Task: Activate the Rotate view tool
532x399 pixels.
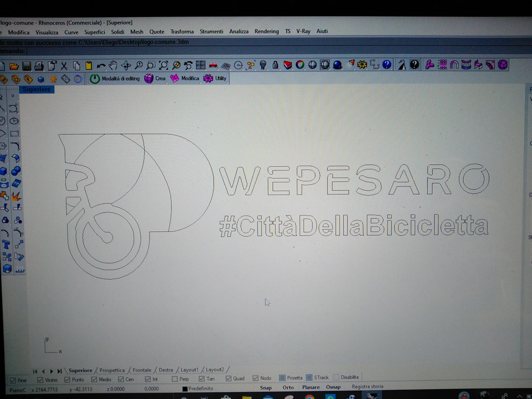Action: 126,65
